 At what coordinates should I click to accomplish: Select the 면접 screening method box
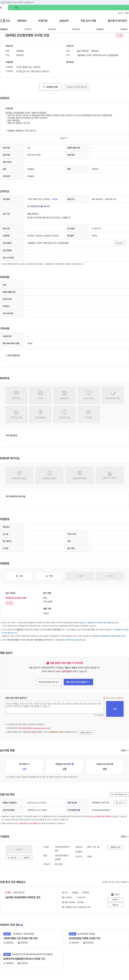tap(49, 576)
